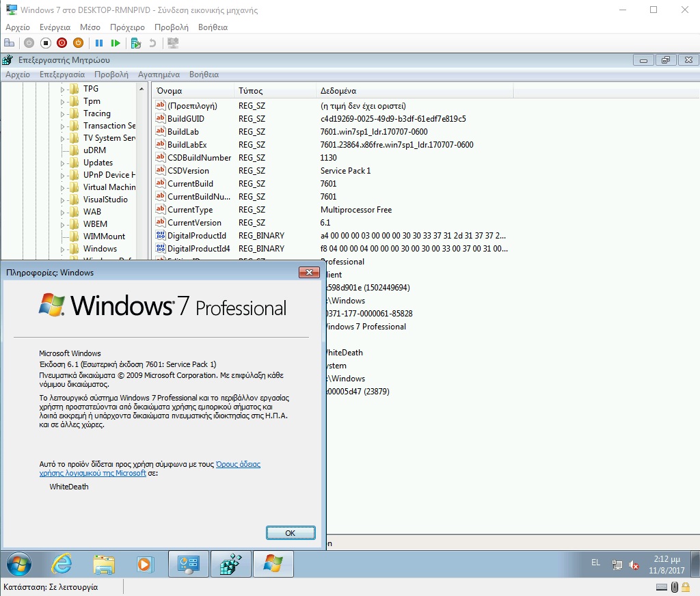Click the CSDVersion string value icon
The image size is (700, 596).
click(x=160, y=170)
